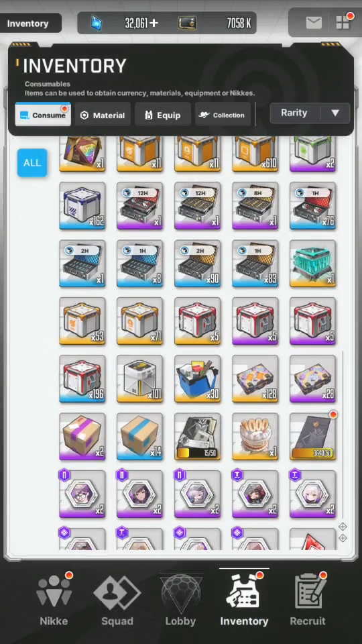Select the 12H red case item
This screenshot has width=362, height=644.
point(139,206)
